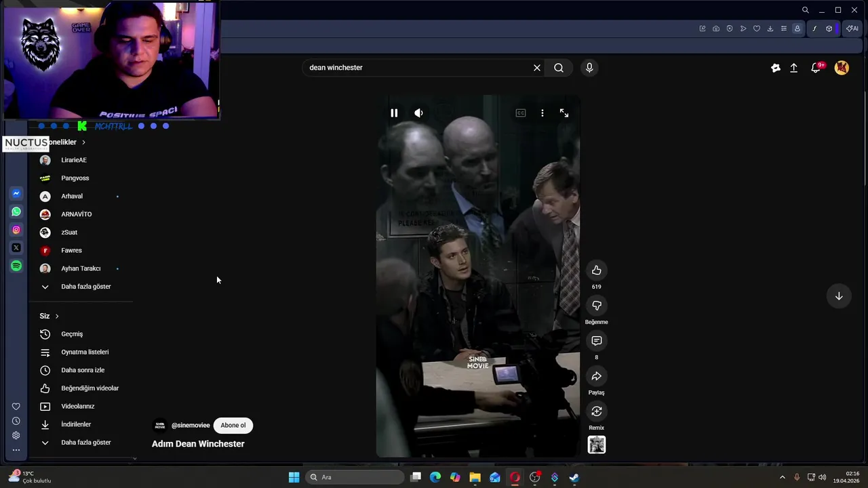Open Opera AI assistant button
The image size is (868, 488).
coord(852,28)
